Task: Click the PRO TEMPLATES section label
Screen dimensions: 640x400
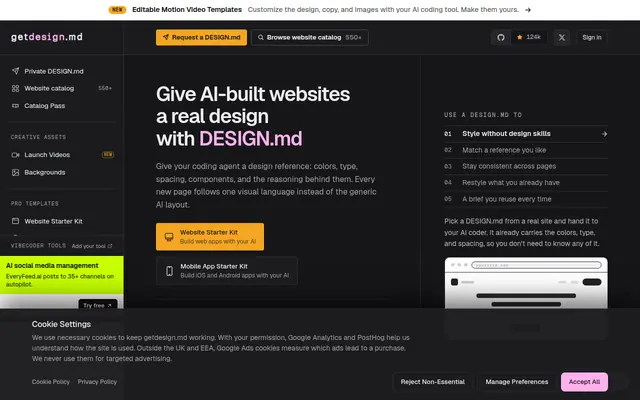Action: (35, 204)
